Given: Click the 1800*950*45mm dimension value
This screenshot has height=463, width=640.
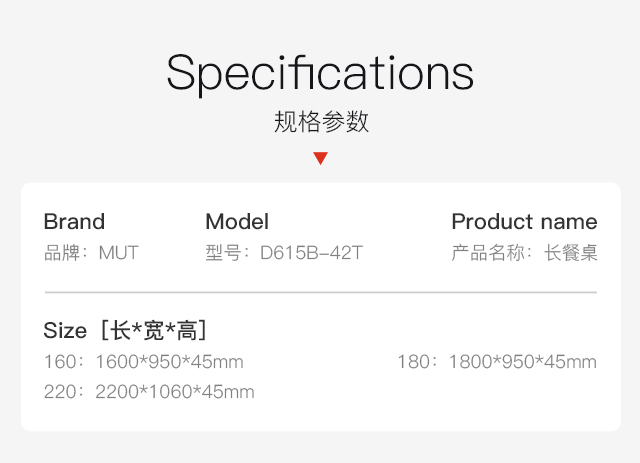Looking at the screenshot, I should tap(523, 362).
